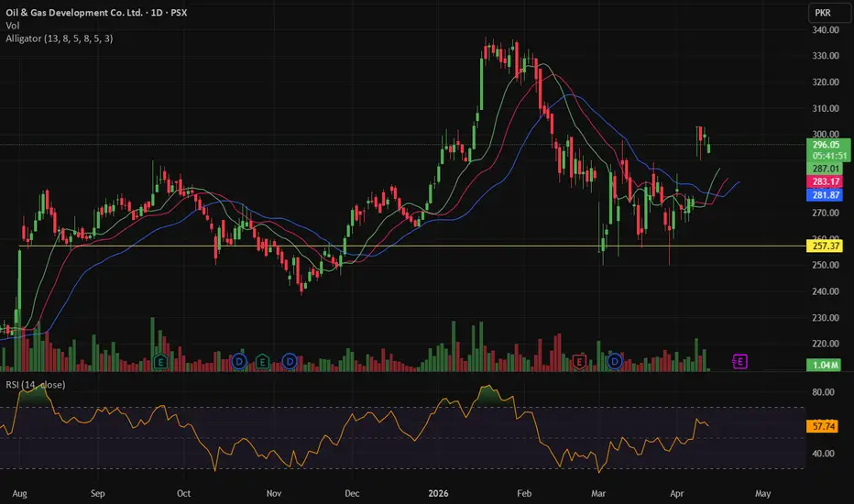This screenshot has height=504, width=854.
Task: Click the Sep label on time axis
Action: coord(97,494)
